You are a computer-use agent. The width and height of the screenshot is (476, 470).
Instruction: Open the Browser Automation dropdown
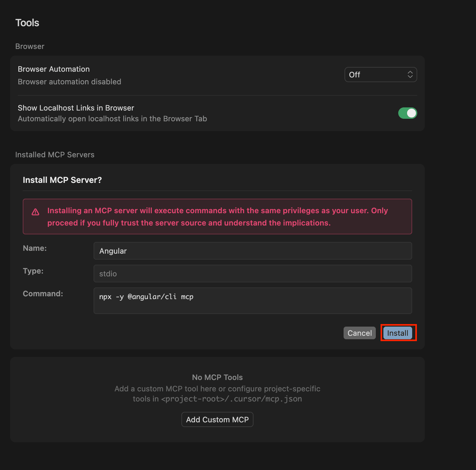click(x=381, y=75)
